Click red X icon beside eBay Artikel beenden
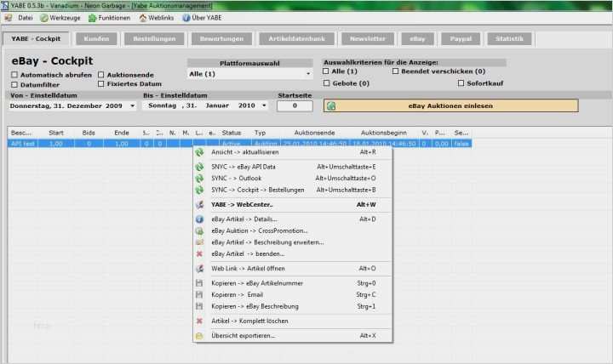The height and width of the screenshot is (364, 613). point(199,253)
